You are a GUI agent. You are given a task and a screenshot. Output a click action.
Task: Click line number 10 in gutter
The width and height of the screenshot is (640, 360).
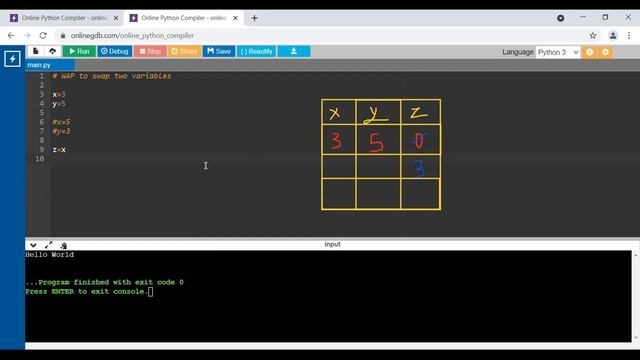(40, 159)
